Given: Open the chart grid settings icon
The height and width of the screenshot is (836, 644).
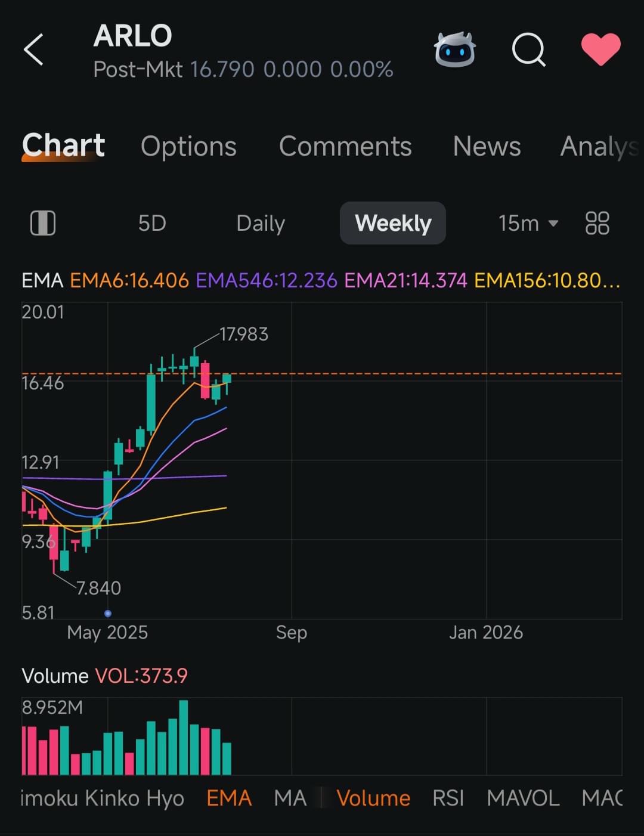Looking at the screenshot, I should pos(597,224).
